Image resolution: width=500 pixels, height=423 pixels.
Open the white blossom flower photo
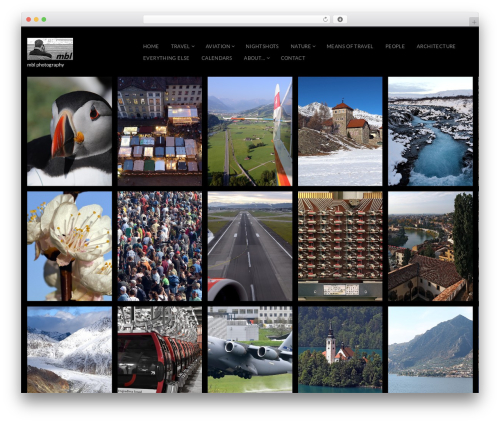69,246
